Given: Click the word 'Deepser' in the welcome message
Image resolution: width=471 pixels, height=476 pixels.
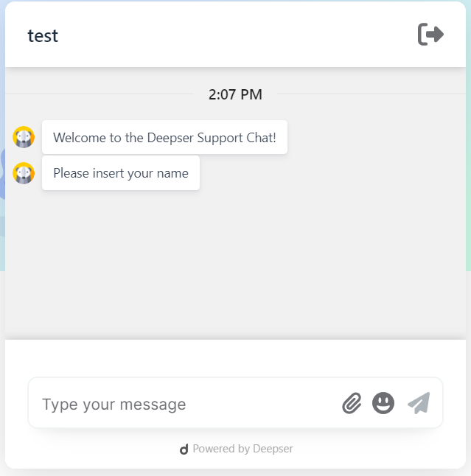Looking at the screenshot, I should [170, 138].
